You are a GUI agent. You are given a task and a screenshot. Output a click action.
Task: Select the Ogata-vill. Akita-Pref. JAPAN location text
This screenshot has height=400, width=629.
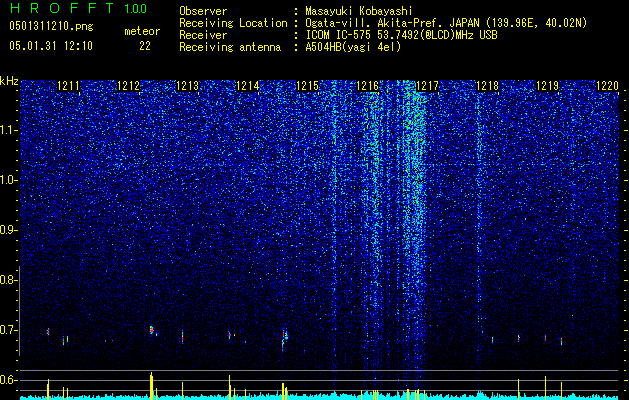(x=446, y=23)
